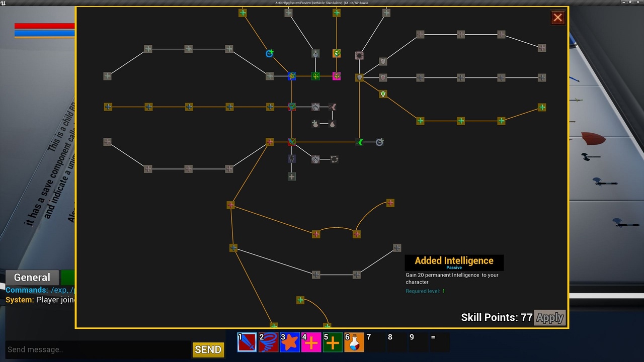644x362 pixels.
Task: Select the lightning bolt skill node
Action: coord(292,159)
